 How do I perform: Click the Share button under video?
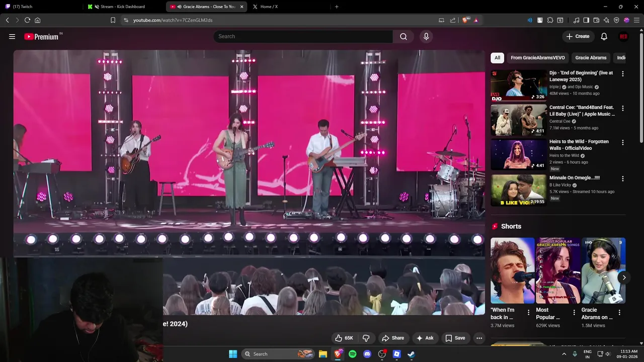(x=393, y=338)
